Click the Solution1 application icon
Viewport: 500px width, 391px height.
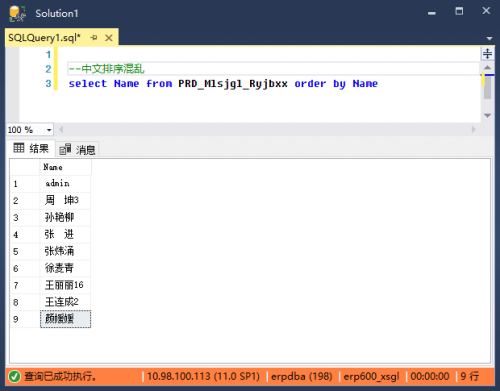pyautogui.click(x=17, y=14)
